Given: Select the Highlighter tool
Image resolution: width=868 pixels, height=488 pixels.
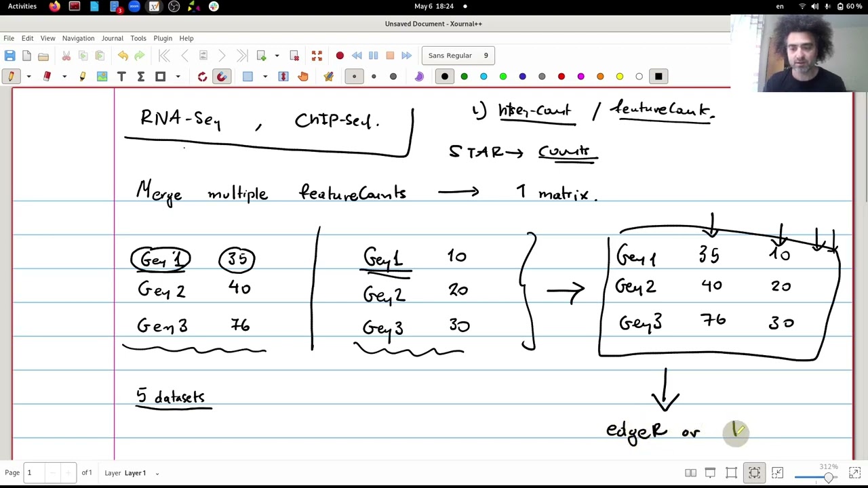Looking at the screenshot, I should pyautogui.click(x=83, y=77).
